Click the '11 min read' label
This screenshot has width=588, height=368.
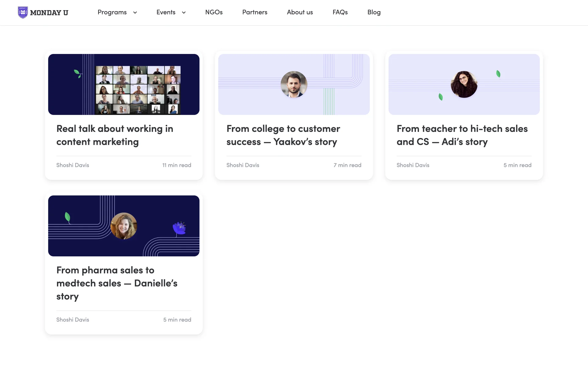[x=176, y=165]
